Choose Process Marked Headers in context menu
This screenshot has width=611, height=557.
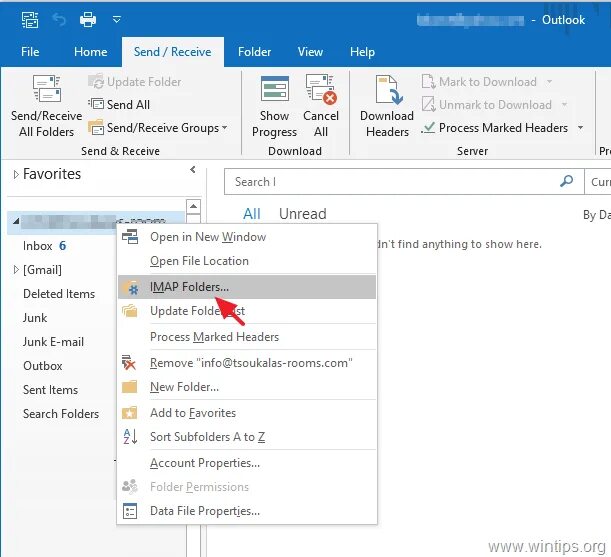[x=247, y=337]
